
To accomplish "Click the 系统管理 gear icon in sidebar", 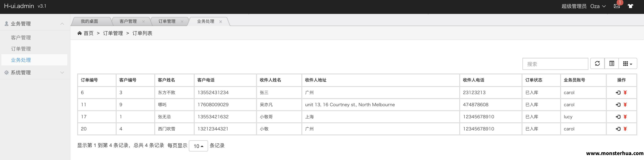I will pyautogui.click(x=7, y=73).
